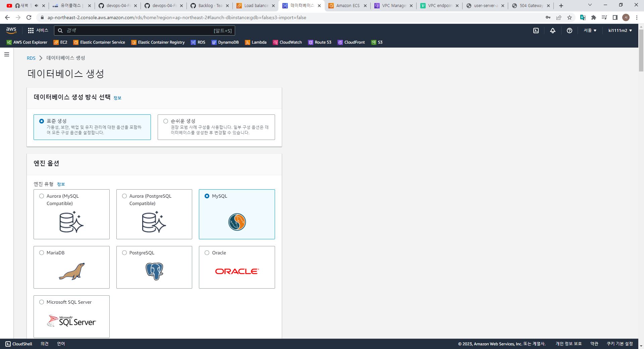Click the browser address bar URL

(x=177, y=17)
